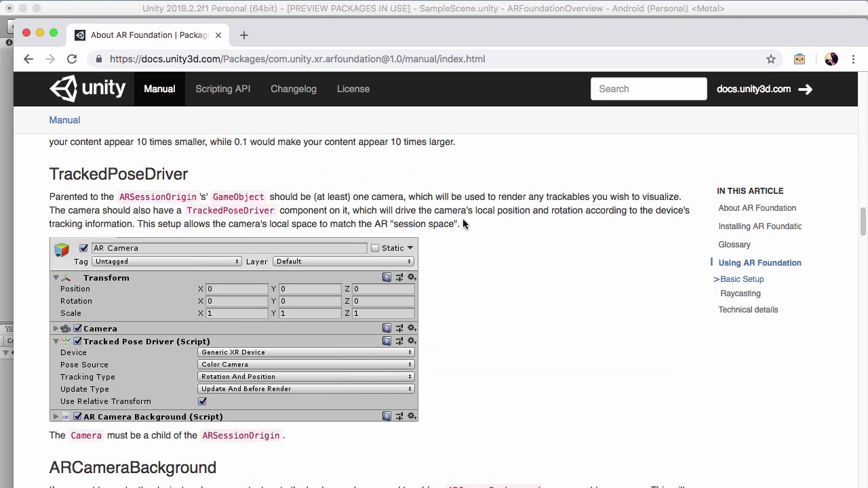Image resolution: width=868 pixels, height=488 pixels.
Task: Jump to Technical details section
Action: point(749,310)
